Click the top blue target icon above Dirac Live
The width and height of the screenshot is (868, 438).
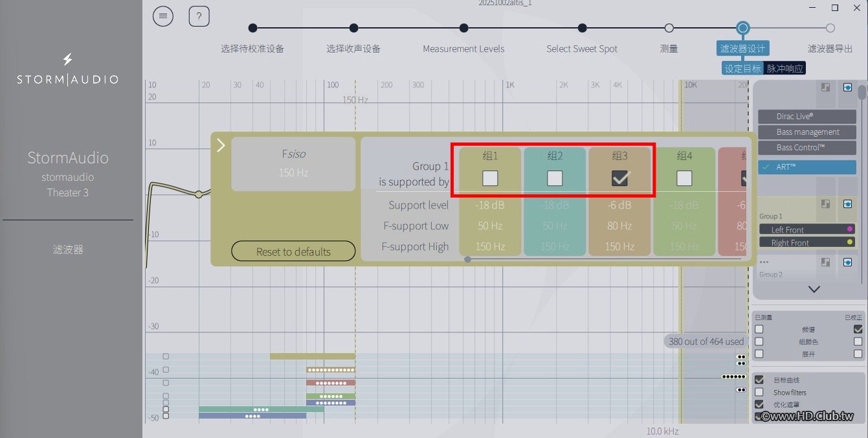click(x=847, y=87)
